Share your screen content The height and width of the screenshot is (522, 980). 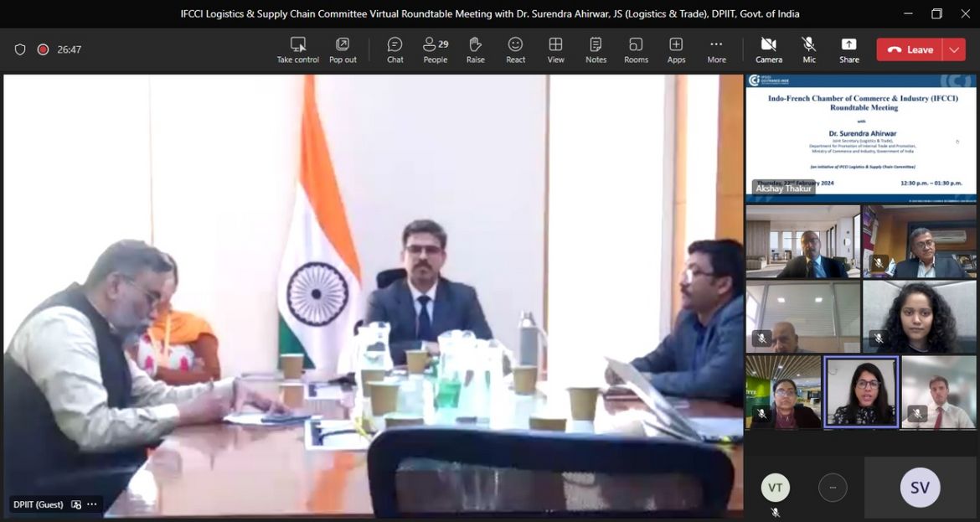(848, 49)
